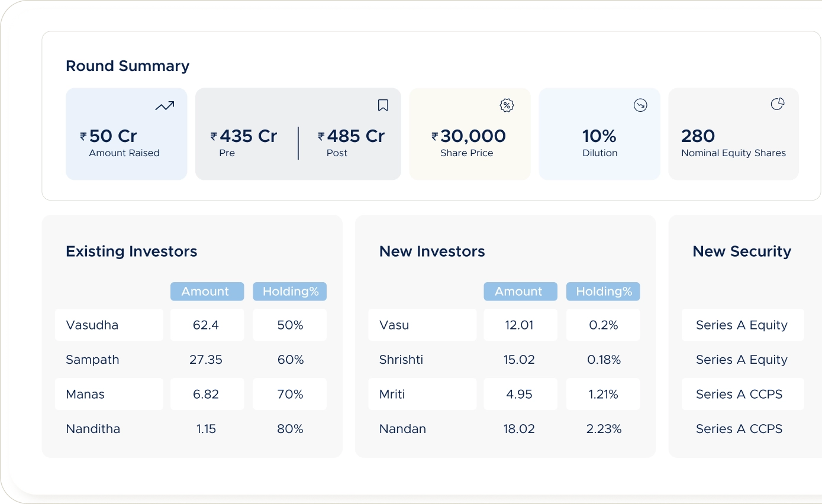Click Nandan's 2.23% holding value
The height and width of the screenshot is (504, 822).
pos(604,429)
